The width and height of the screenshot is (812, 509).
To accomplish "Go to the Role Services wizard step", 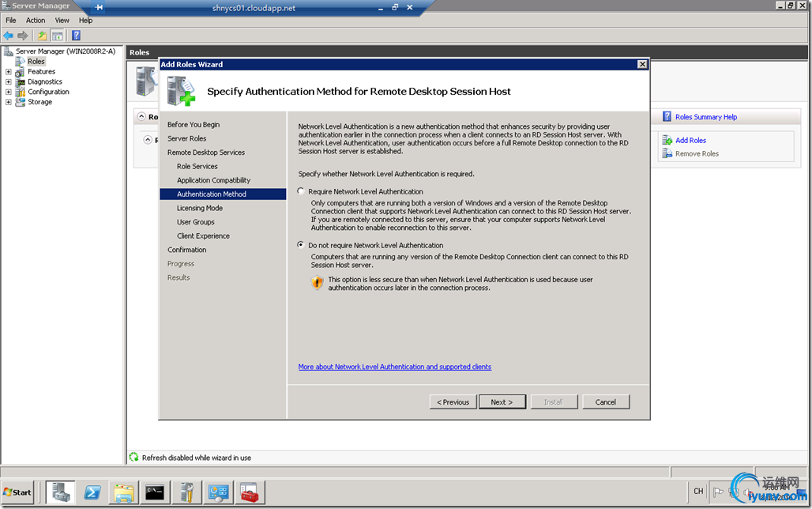I will pos(197,167).
